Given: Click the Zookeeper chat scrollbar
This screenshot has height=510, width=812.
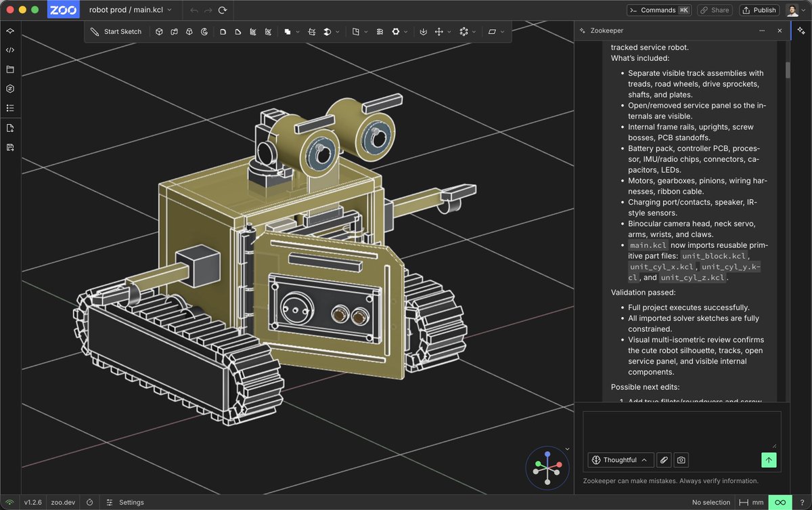Looking at the screenshot, I should coord(788,70).
